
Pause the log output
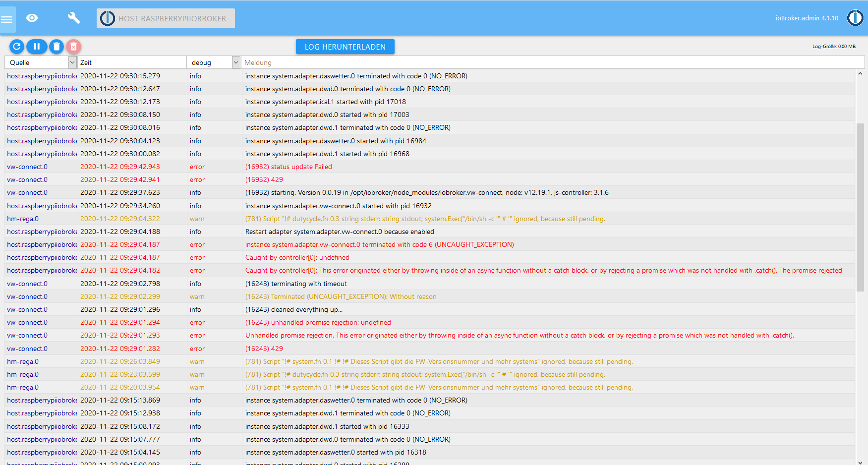coord(37,47)
